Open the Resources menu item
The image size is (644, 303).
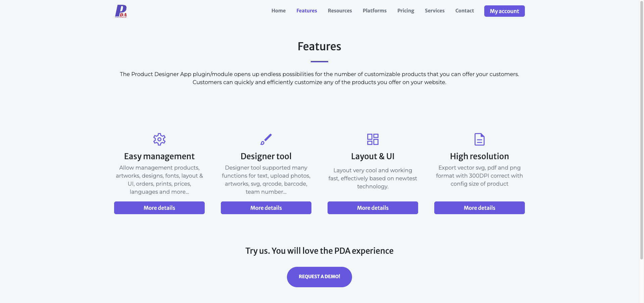[340, 10]
